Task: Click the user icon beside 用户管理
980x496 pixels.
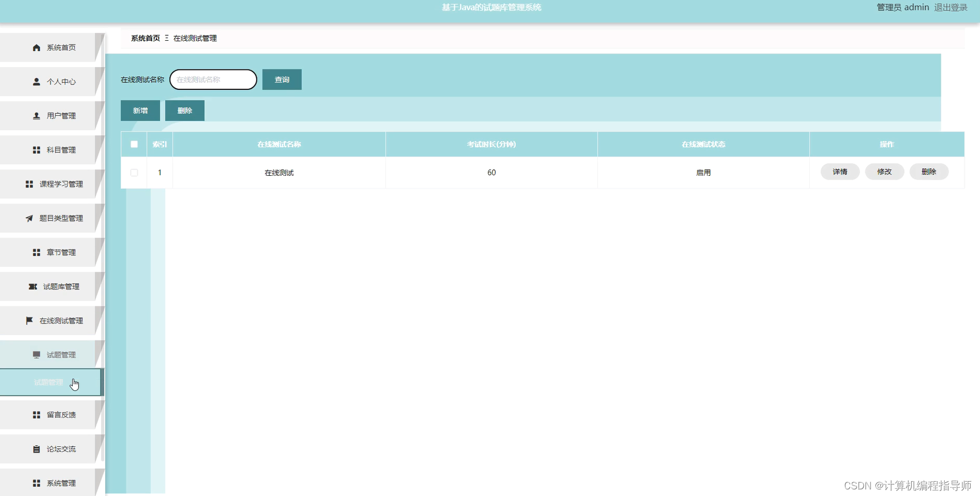Action: tap(36, 116)
